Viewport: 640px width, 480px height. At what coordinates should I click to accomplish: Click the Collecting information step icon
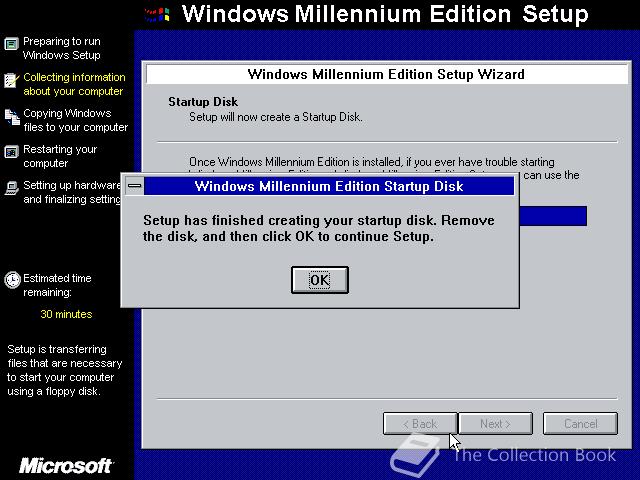11,80
